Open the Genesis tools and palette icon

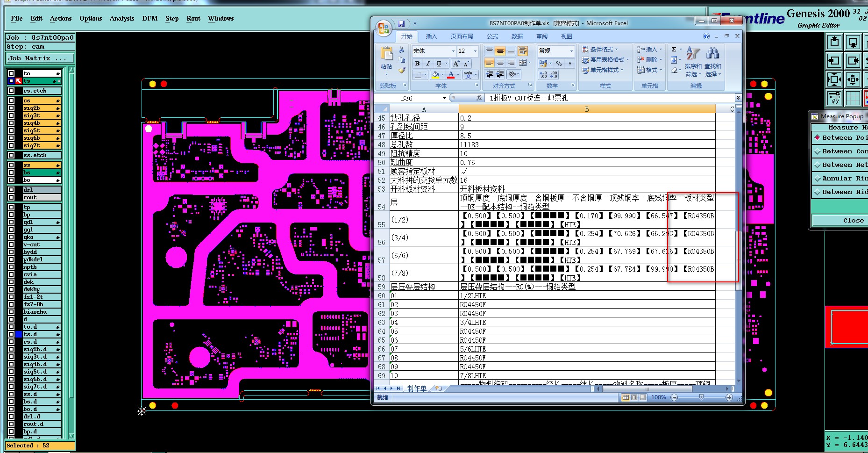point(834,98)
